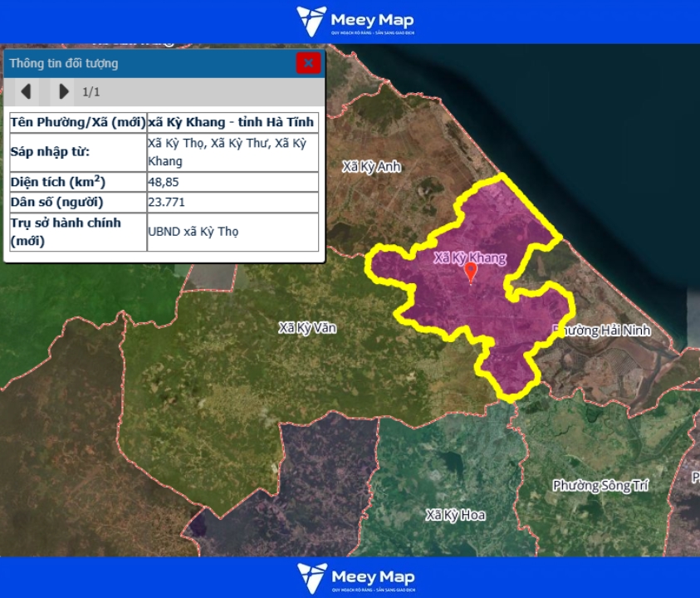The height and width of the screenshot is (598, 700).
Task: Close the Thông tin đối tượng popup
Action: tap(308, 63)
